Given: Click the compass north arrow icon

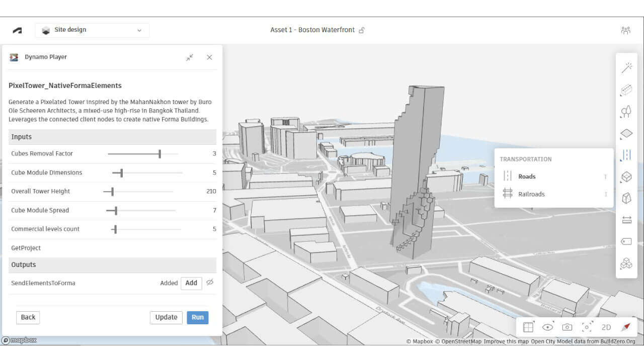Looking at the screenshot, I should (x=626, y=327).
